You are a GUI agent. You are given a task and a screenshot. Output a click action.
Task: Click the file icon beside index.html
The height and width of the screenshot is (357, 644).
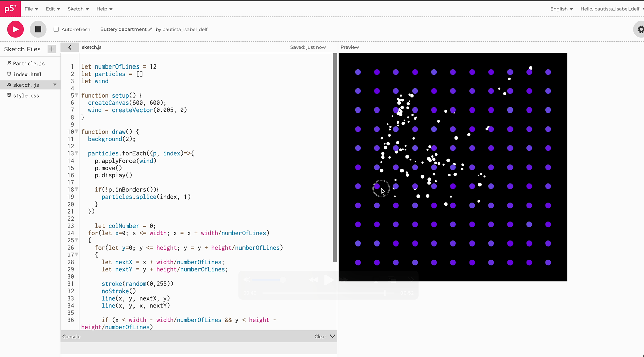[9, 74]
